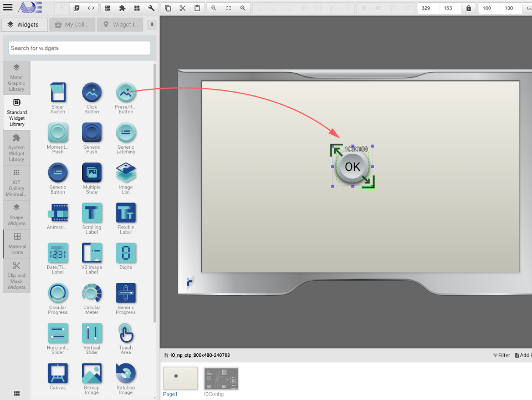Open the Material Icons library

point(17,244)
